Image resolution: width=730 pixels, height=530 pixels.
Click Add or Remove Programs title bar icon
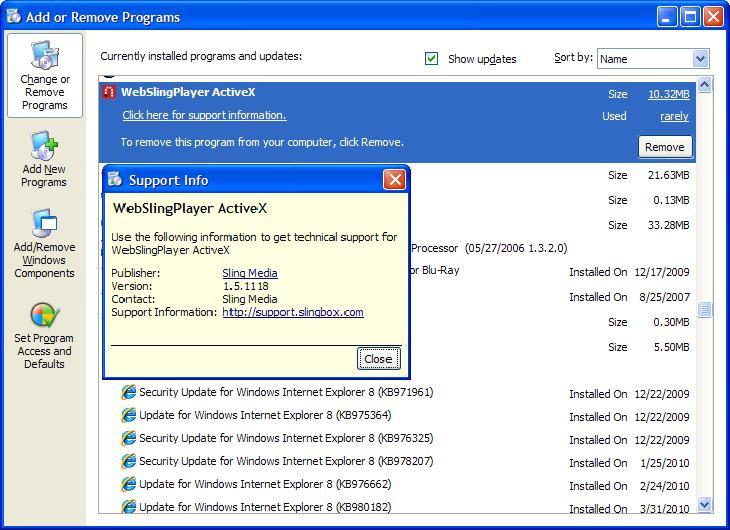tap(14, 16)
